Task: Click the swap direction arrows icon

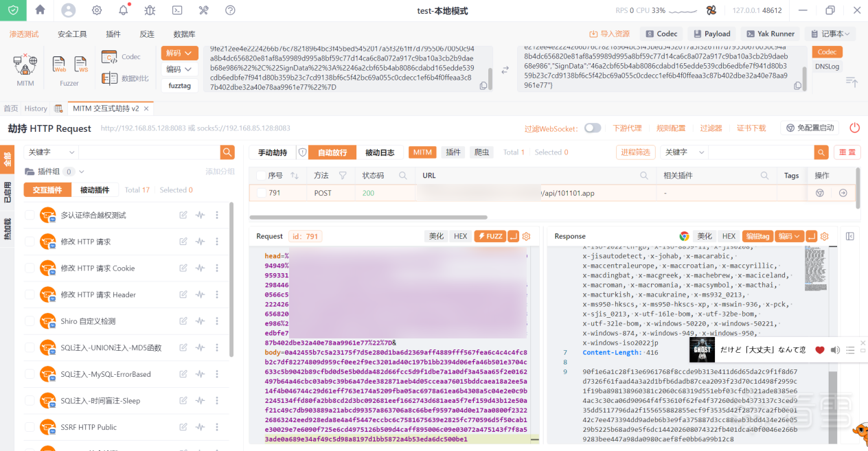Action: coord(505,70)
